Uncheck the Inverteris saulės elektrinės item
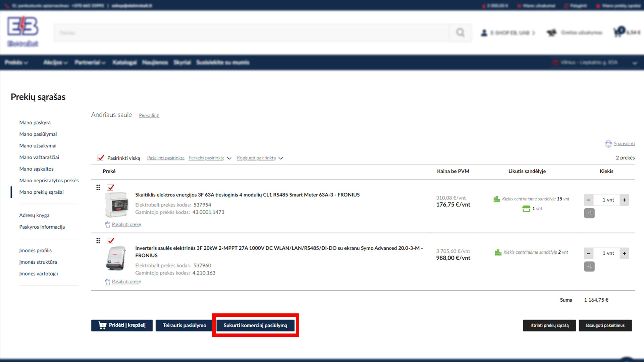This screenshot has width=644, height=362. [110, 241]
